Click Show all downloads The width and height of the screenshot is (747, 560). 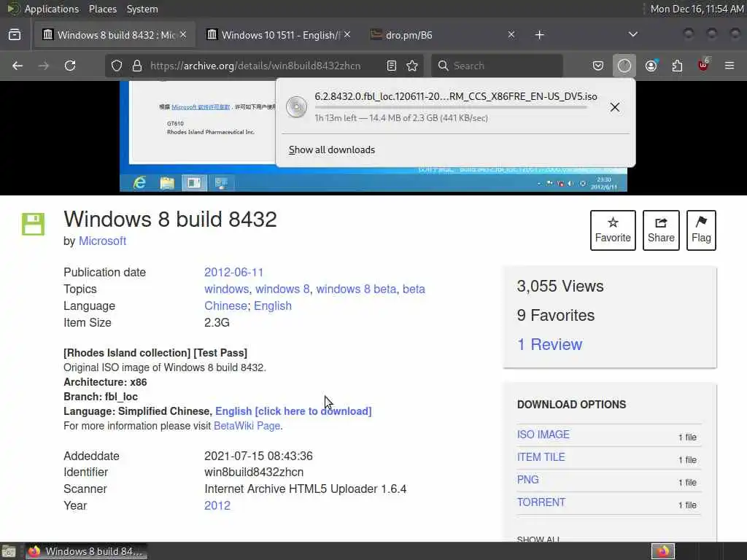(x=332, y=149)
